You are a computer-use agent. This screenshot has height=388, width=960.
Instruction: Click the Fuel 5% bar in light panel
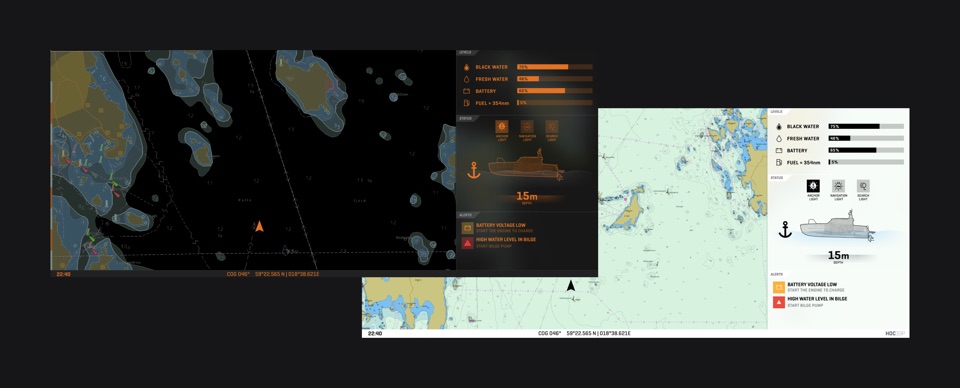pyautogui.click(x=866, y=162)
